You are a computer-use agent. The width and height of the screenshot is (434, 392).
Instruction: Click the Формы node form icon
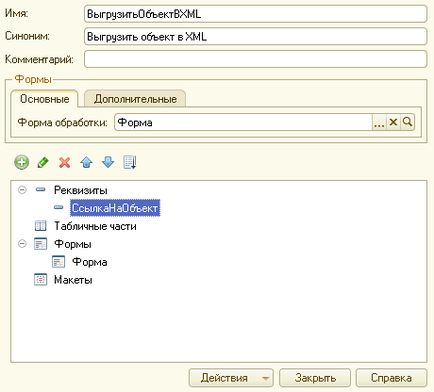[40, 244]
